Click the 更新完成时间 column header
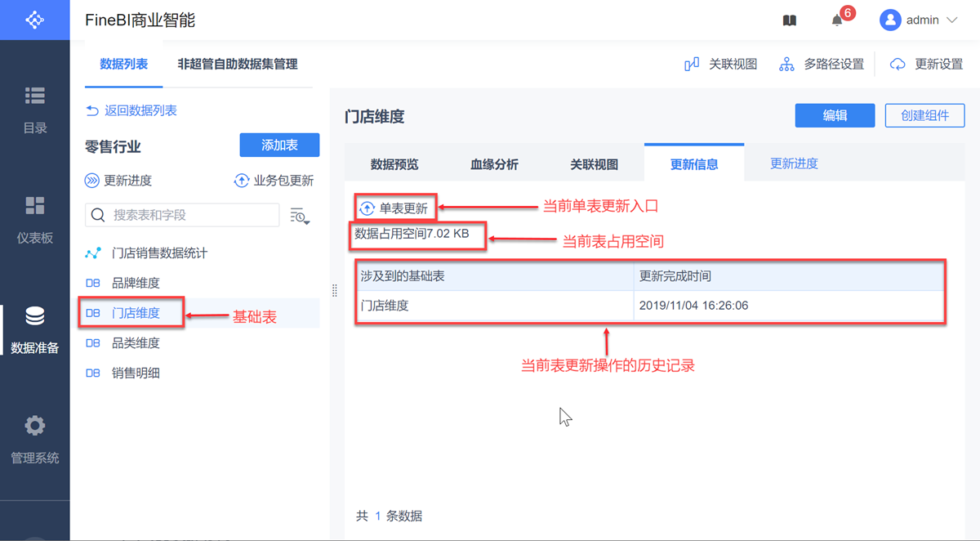The height and width of the screenshot is (541, 980). tap(789, 276)
